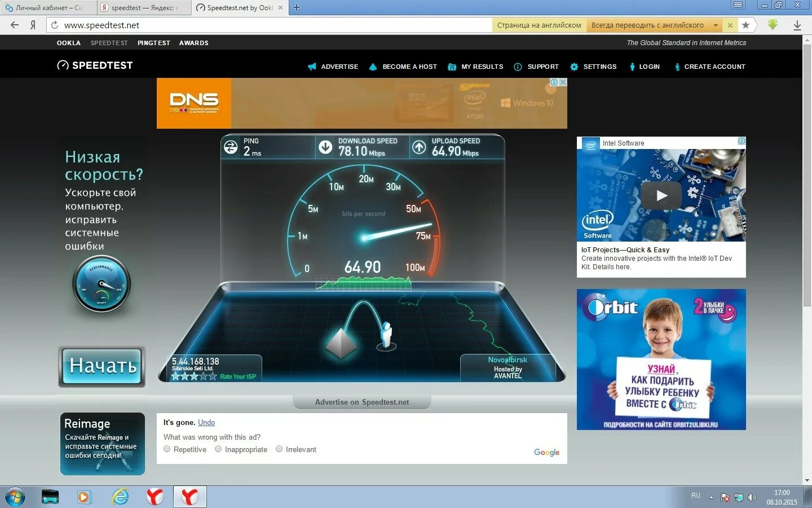The width and height of the screenshot is (812, 508).
Task: Click the green download arrow extension icon
Action: [773, 25]
